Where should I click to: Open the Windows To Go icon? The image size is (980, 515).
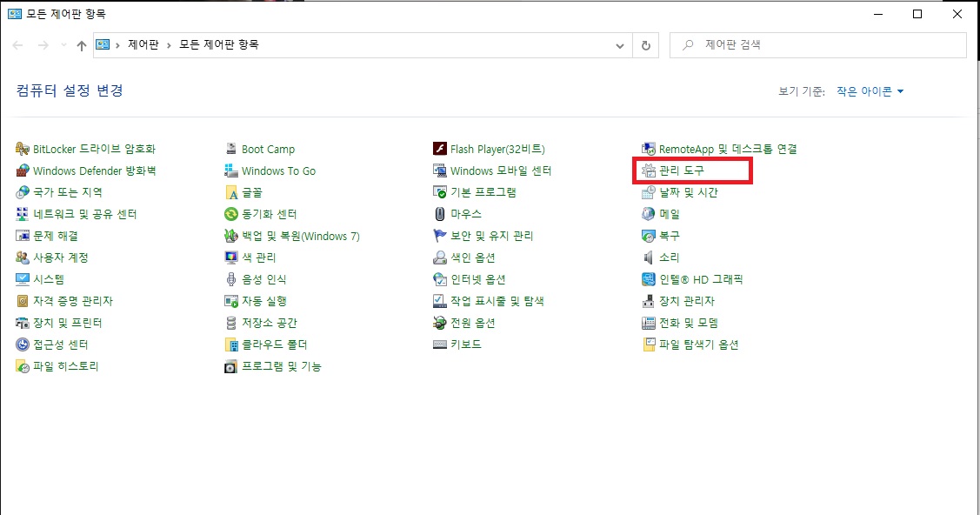coord(231,171)
